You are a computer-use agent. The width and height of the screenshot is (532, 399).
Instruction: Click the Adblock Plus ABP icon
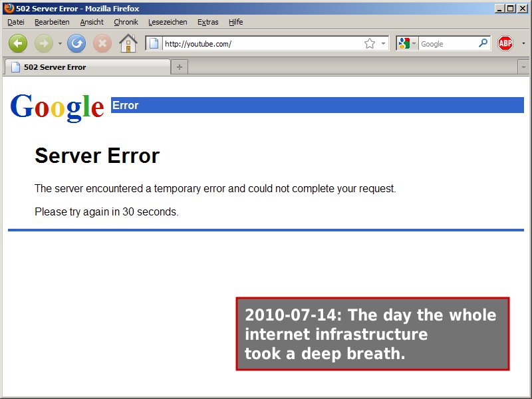[x=505, y=44]
